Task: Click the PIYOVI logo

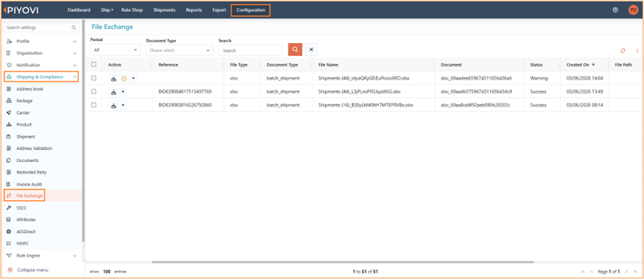Action: click(x=21, y=10)
